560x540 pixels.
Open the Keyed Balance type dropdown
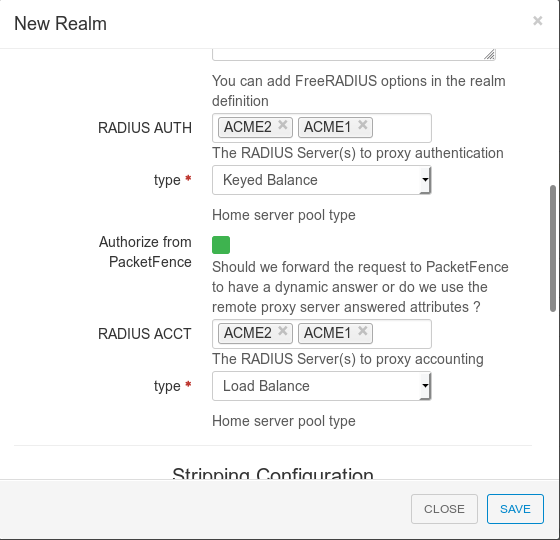tap(321, 180)
